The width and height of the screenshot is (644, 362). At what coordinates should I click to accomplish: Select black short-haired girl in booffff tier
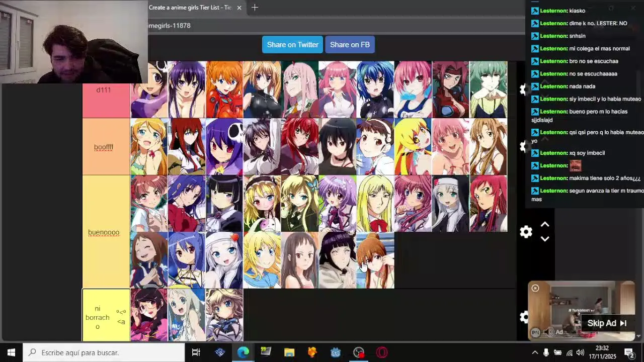(x=338, y=146)
